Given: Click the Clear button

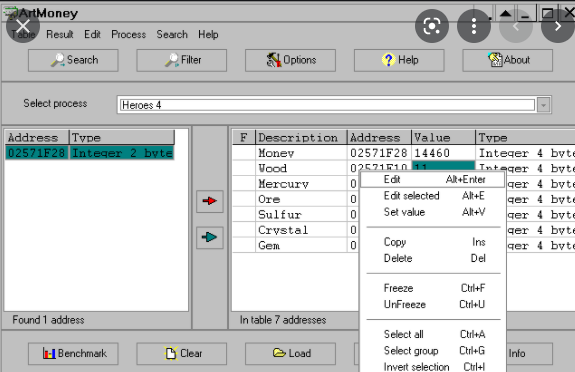Looking at the screenshot, I should (182, 354).
